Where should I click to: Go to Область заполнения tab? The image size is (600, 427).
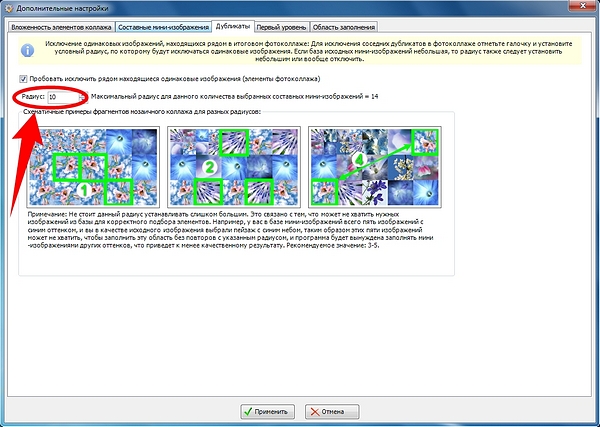point(344,28)
